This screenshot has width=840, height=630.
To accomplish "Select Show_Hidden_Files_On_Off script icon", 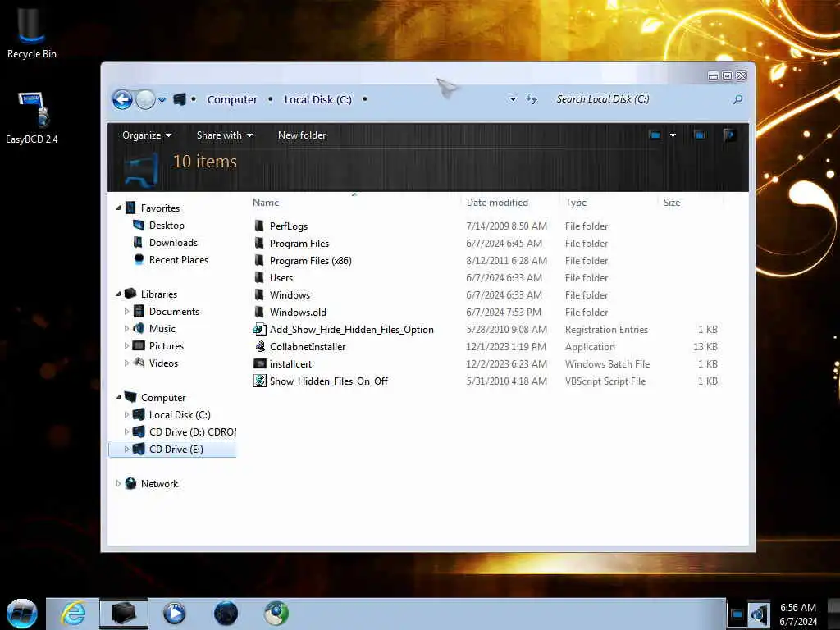I will coord(260,381).
